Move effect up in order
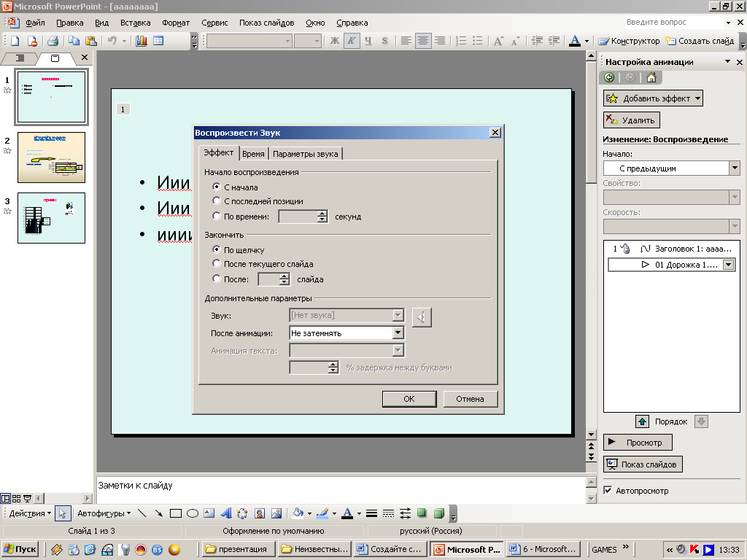The image size is (747, 560). [642, 421]
